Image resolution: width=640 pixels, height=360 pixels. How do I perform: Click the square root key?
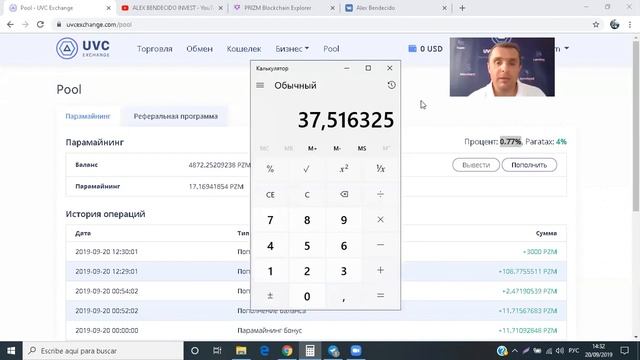pos(307,169)
